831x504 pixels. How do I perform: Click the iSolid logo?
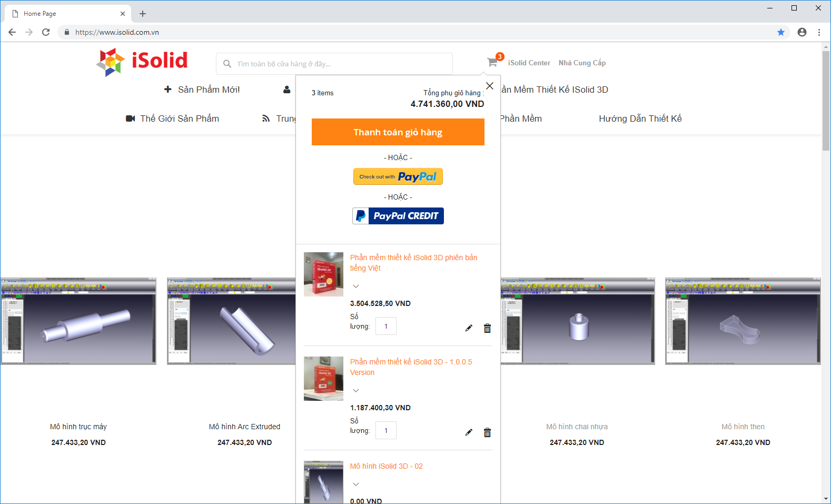point(142,62)
